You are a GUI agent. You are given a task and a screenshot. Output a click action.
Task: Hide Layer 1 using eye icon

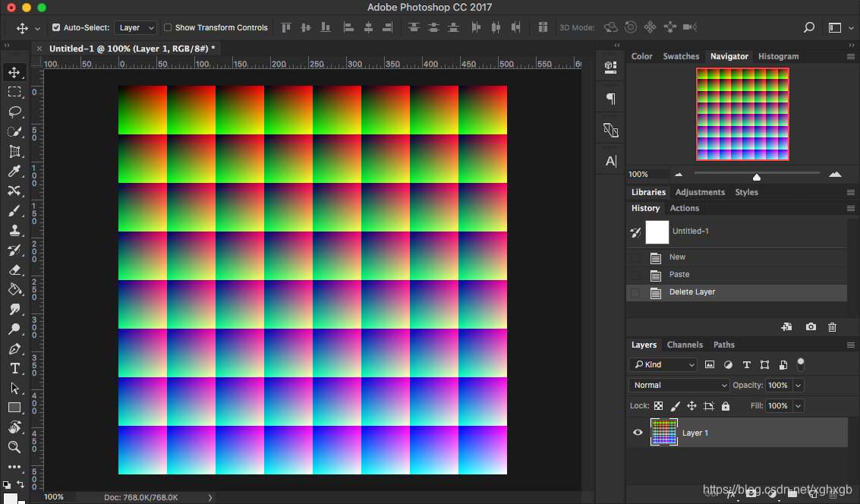pos(638,433)
